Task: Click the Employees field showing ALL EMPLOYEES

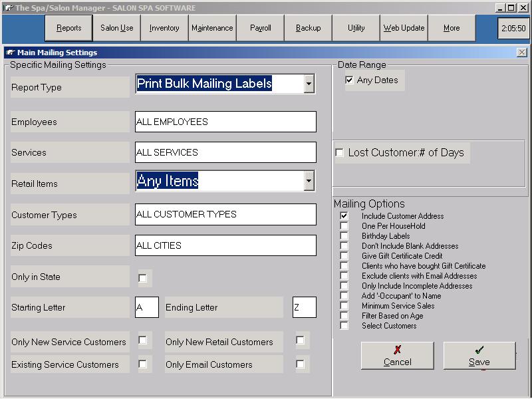Action: point(225,122)
